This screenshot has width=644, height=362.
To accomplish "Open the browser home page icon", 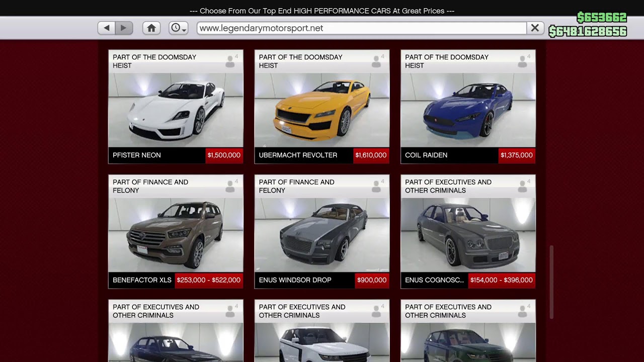I will click(x=151, y=28).
